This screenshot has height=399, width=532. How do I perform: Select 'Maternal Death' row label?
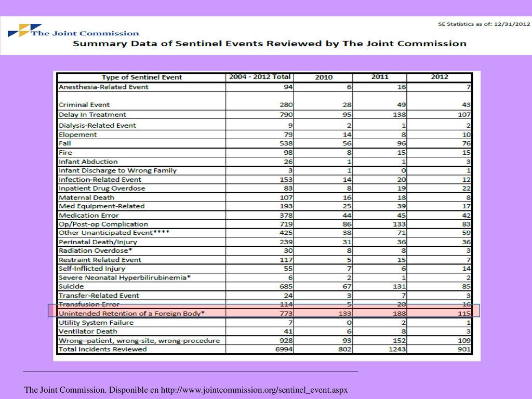click(86, 197)
